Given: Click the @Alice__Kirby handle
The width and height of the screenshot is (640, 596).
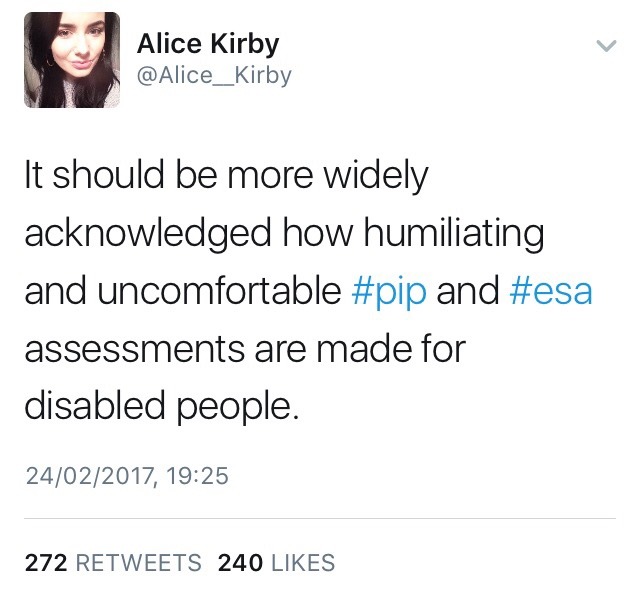Looking at the screenshot, I should [x=214, y=76].
